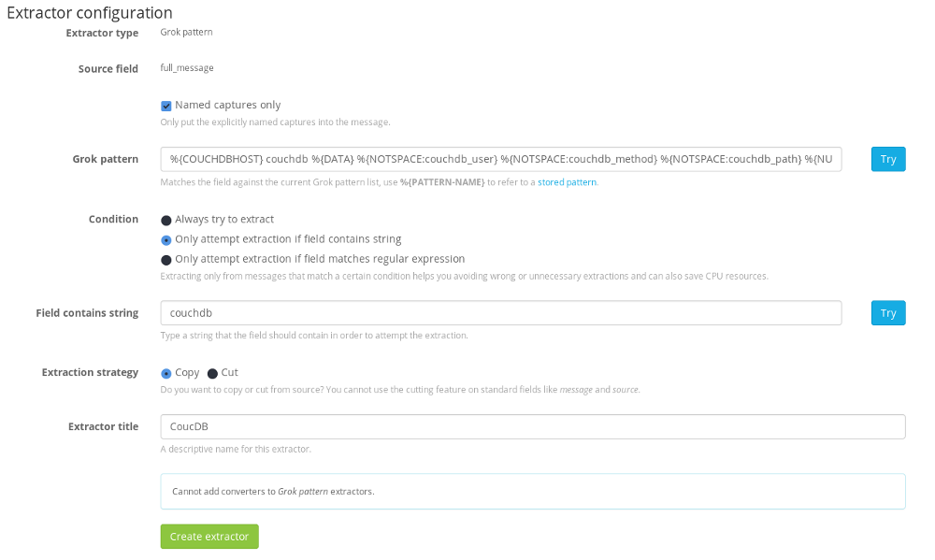
Task: Click the full_message source field value
Action: pos(187,68)
